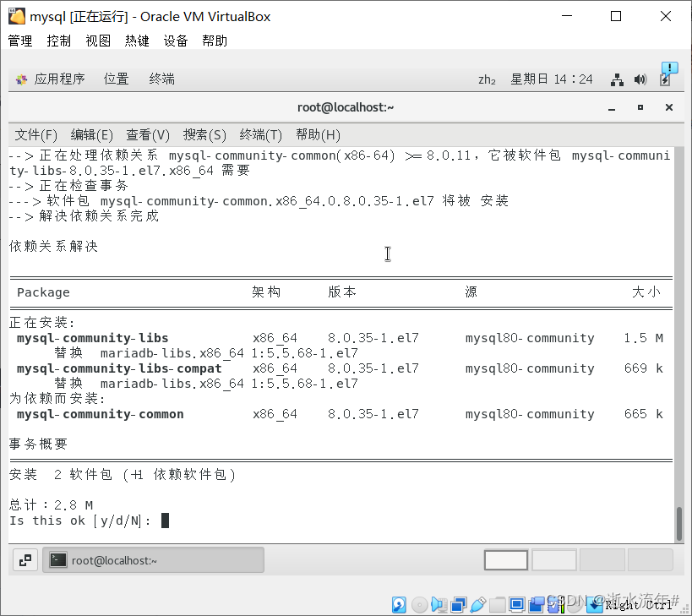Click the hard disk activity icon in VirtualBox status bar
This screenshot has width=692, height=616.
[399, 604]
